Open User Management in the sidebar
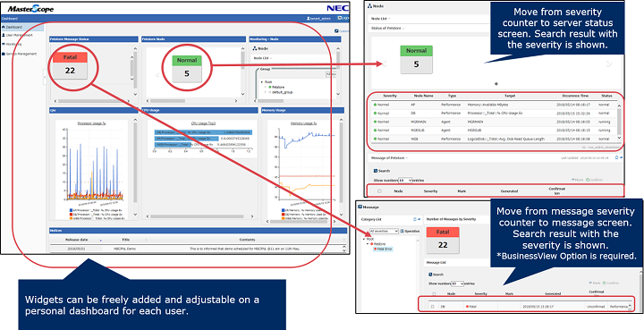The width and height of the screenshot is (644, 330). point(16,36)
